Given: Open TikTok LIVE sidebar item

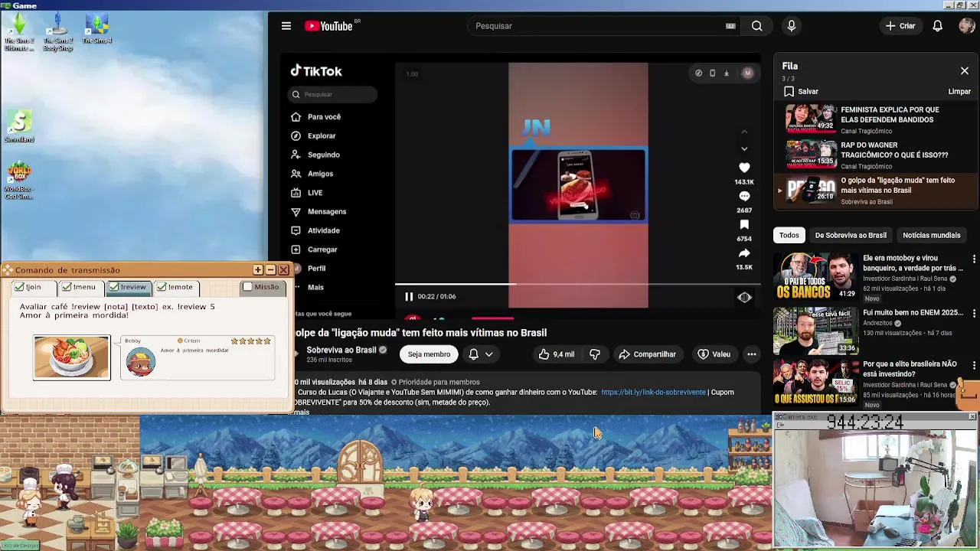Looking at the screenshot, I should tap(307, 193).
